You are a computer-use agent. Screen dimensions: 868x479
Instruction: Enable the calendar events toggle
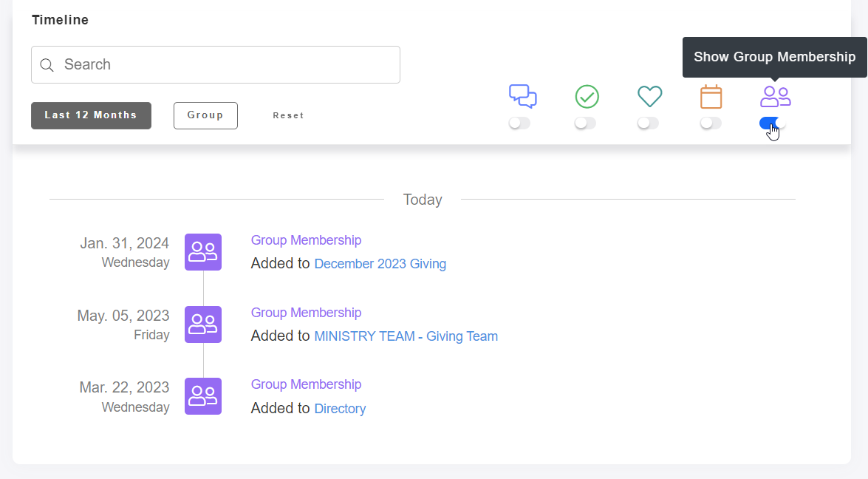[711, 123]
